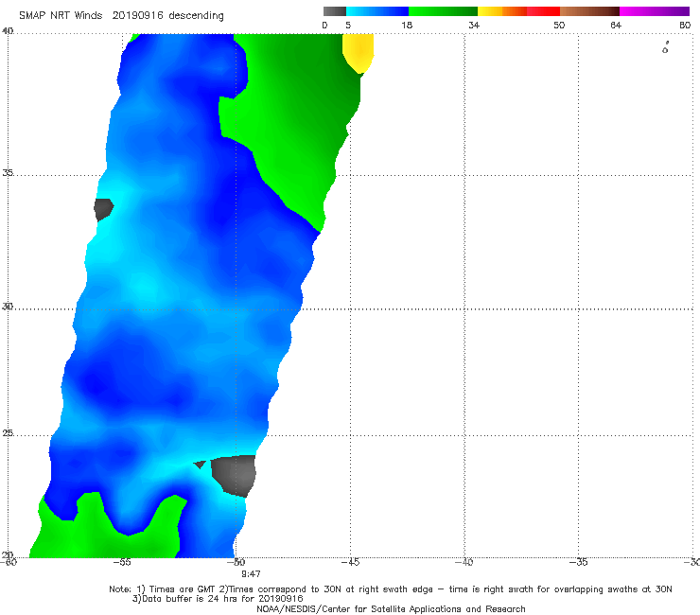This screenshot has height=615, width=700.
Task: Click the latitude label 25
Action: (x=8, y=433)
